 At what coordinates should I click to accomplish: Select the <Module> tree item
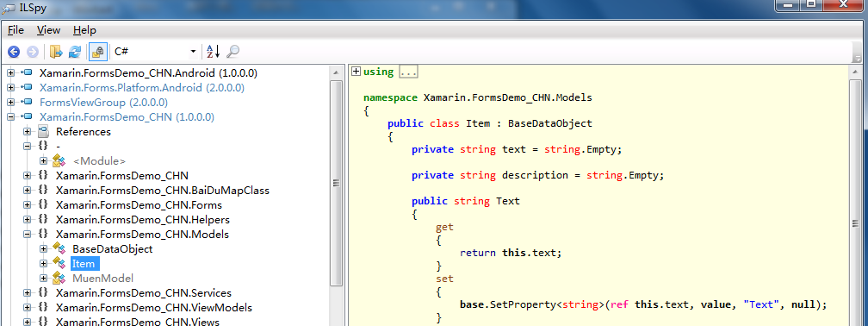pyautogui.click(x=99, y=160)
